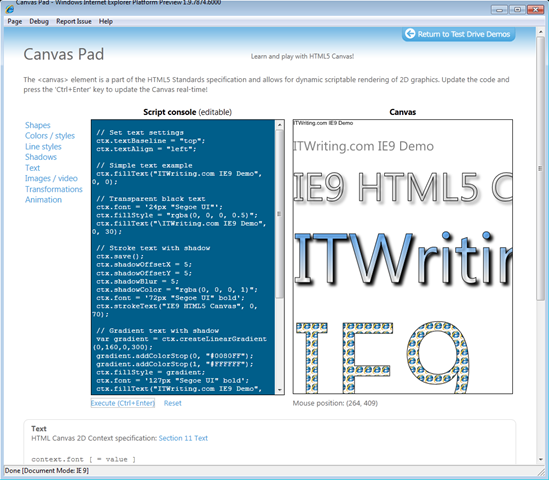Click the Mouse position readout

(335, 403)
